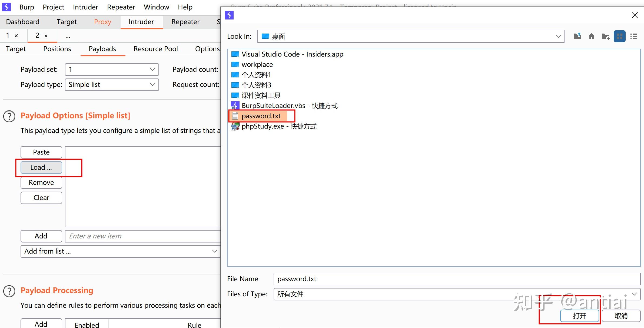Select phpStudy.exe shortcut icon
Viewport: 644px width, 328px height.
(235, 126)
